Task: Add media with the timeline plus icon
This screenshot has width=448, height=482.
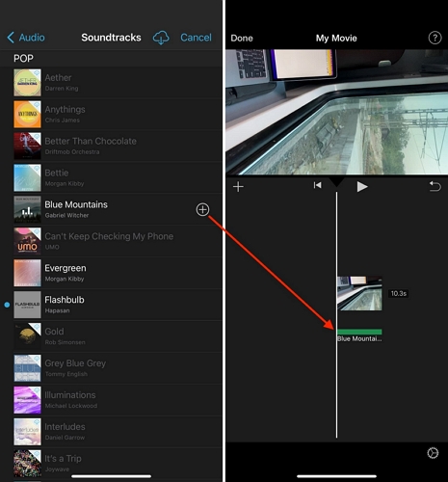Action: [238, 187]
